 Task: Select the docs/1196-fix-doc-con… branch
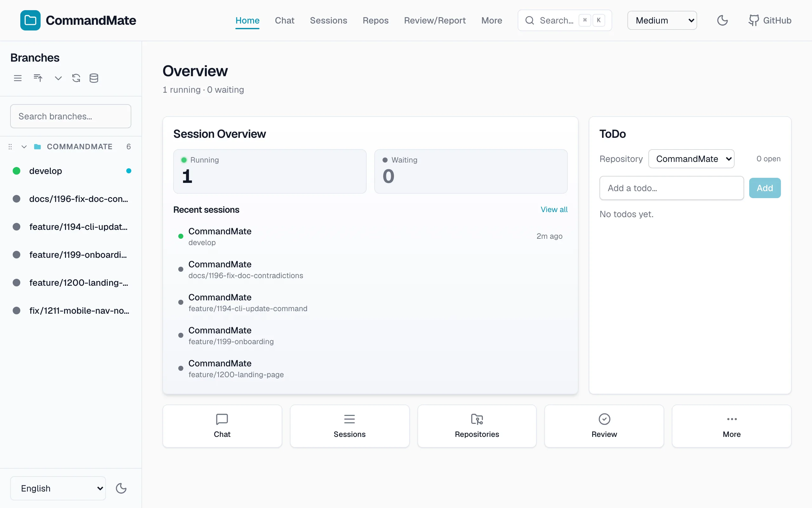(x=71, y=199)
